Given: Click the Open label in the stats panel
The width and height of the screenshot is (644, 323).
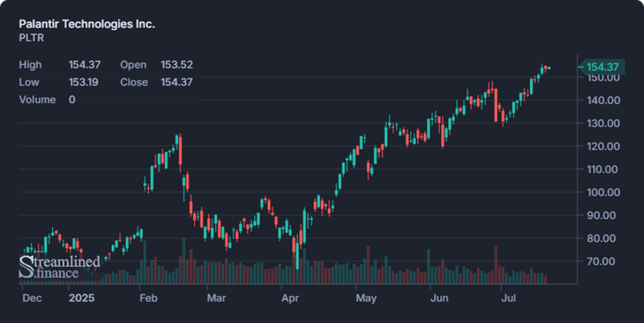Looking at the screenshot, I should coord(133,65).
